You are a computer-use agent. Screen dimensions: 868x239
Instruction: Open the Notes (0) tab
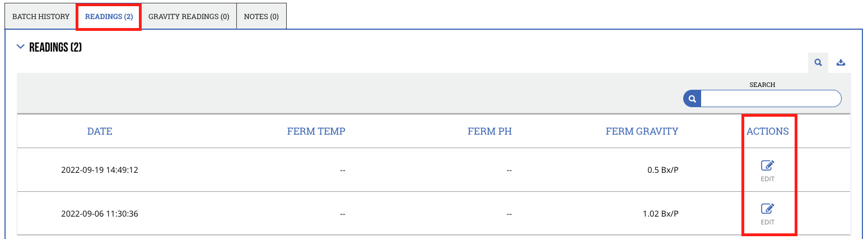pos(262,16)
